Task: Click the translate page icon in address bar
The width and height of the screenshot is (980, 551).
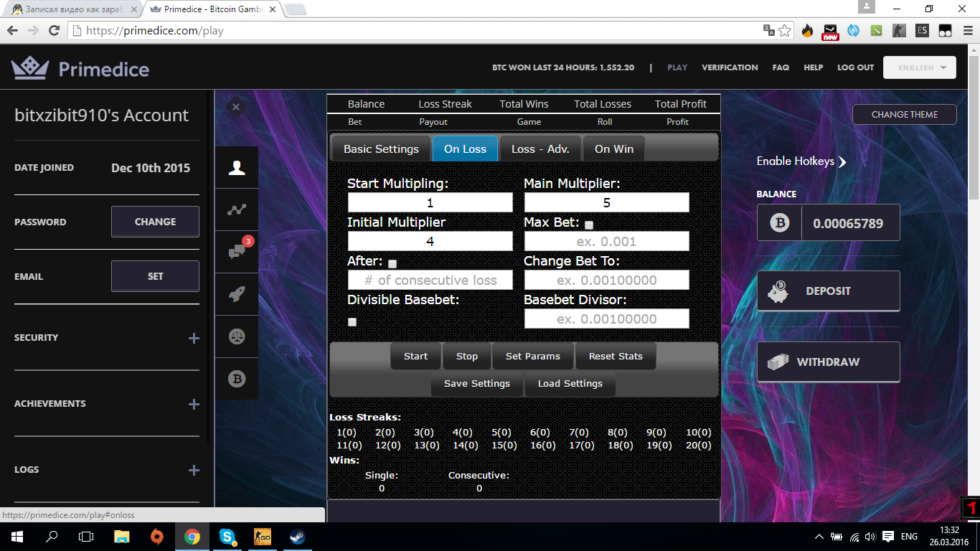Action: pos(768,30)
